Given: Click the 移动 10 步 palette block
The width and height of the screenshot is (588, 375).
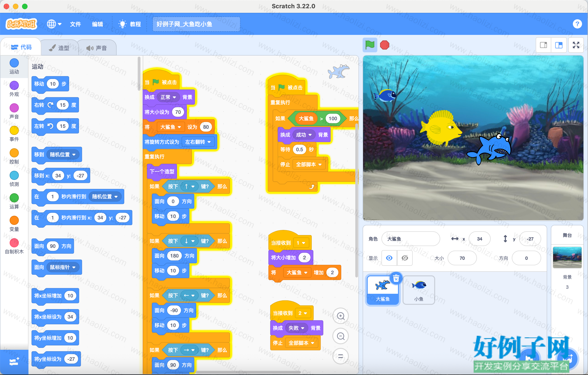Looking at the screenshot, I should (x=50, y=84).
